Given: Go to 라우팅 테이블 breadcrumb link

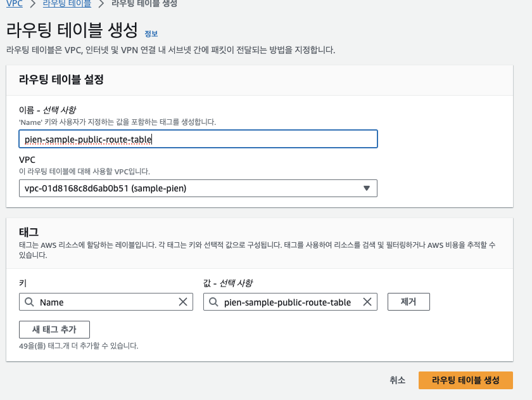Looking at the screenshot, I should pyautogui.click(x=67, y=4).
